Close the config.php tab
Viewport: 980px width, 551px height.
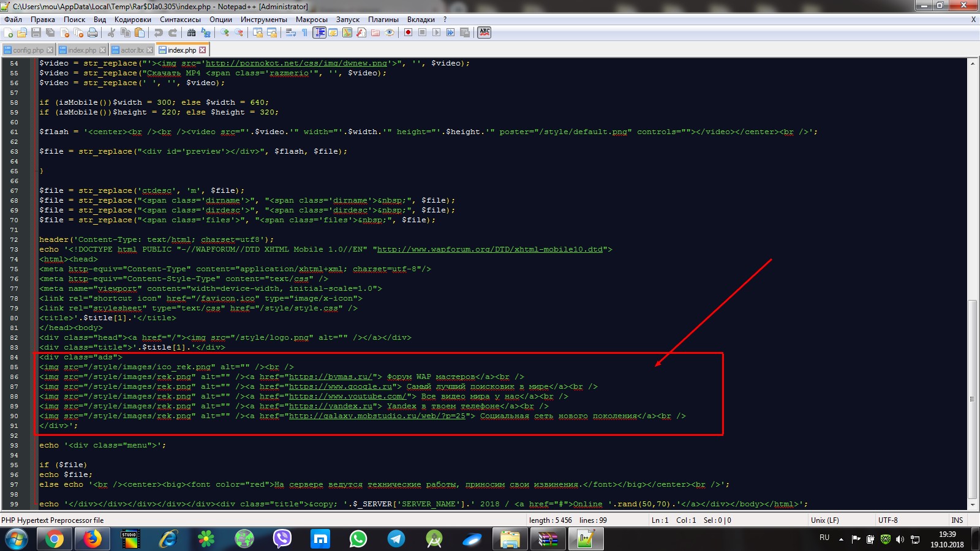50,50
